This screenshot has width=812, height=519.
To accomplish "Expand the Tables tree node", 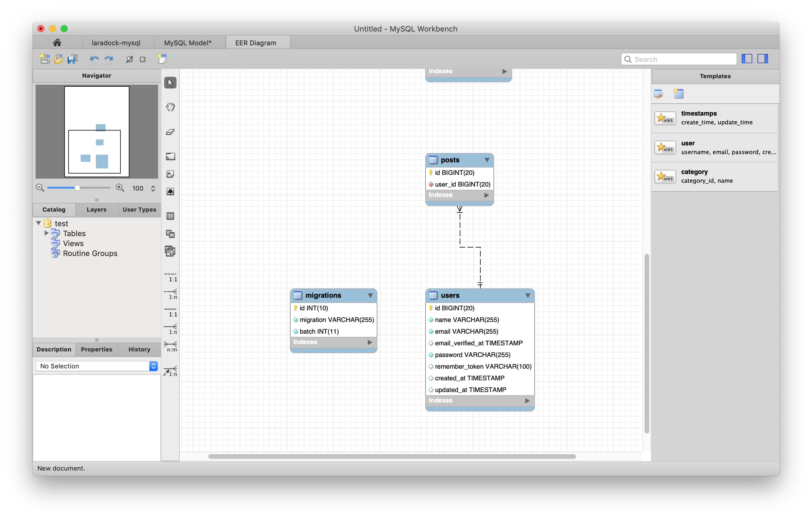I will 47,233.
